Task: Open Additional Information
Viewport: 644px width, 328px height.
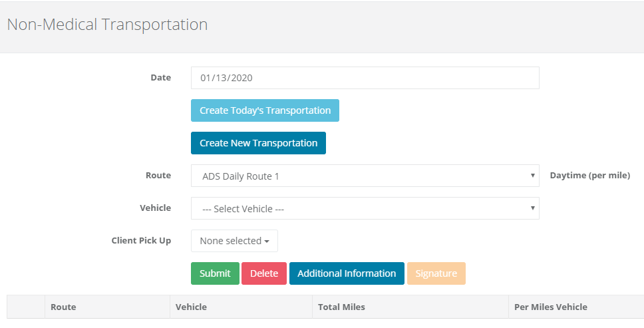Action: tap(347, 273)
